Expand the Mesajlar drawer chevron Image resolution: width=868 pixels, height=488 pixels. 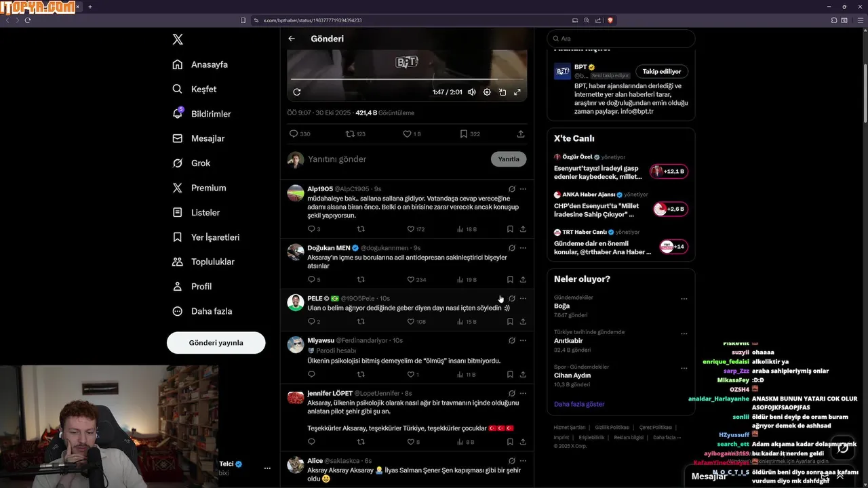[840, 476]
